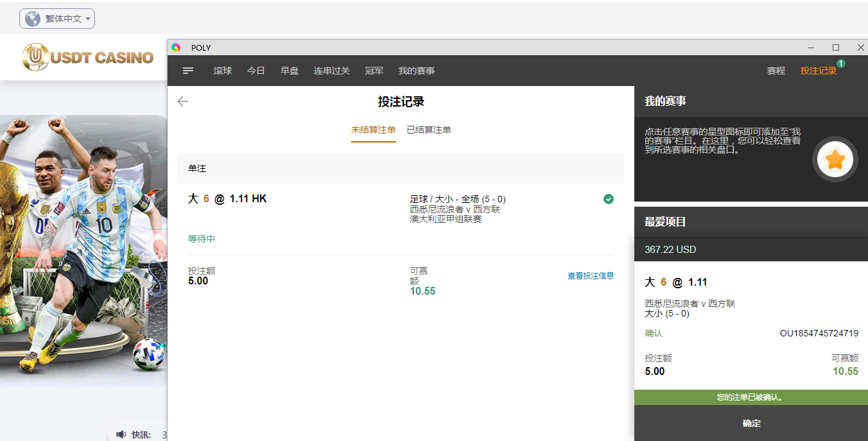Go to 早盘 section

pos(290,71)
